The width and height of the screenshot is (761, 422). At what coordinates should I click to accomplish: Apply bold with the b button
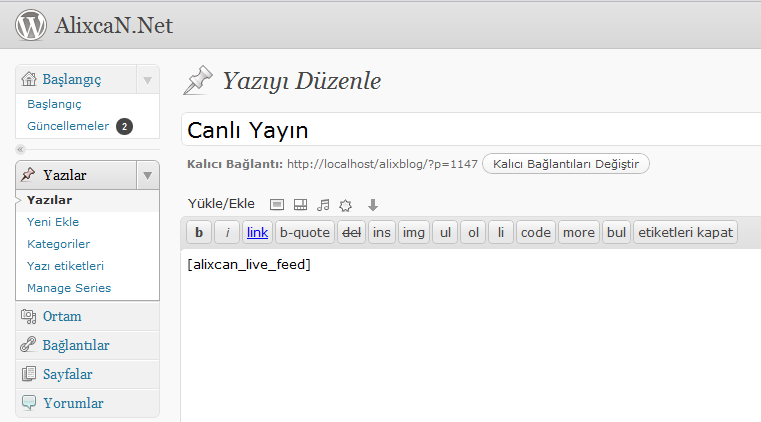point(199,232)
